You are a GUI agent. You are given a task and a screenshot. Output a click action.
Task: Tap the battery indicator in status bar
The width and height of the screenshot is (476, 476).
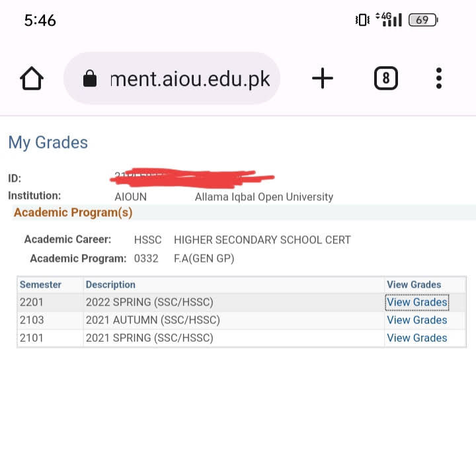423,20
